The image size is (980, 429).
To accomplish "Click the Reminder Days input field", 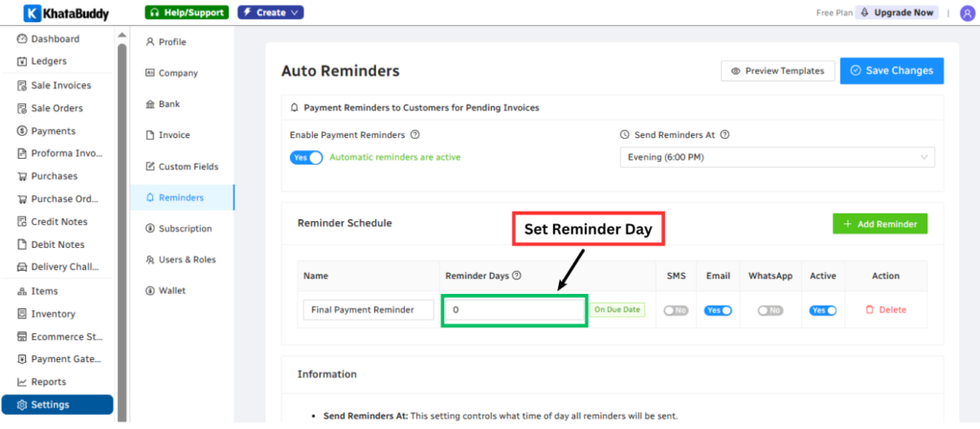I will [x=514, y=310].
